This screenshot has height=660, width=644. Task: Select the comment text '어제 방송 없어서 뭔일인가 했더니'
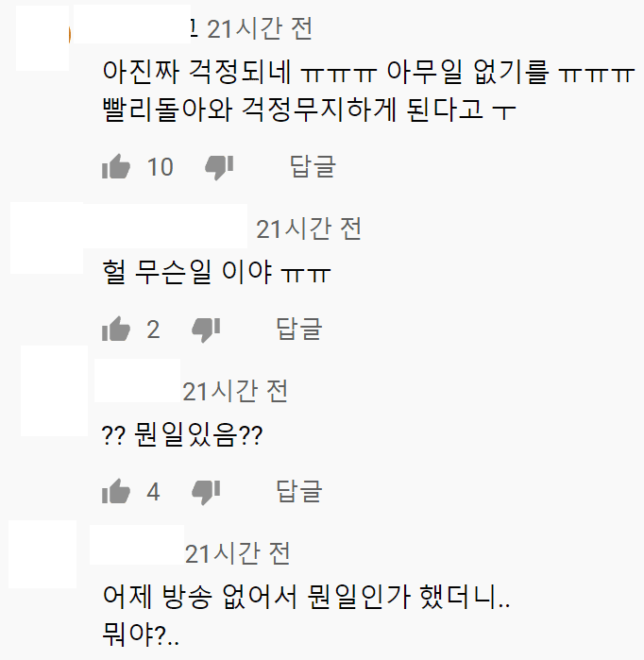pos(299,597)
